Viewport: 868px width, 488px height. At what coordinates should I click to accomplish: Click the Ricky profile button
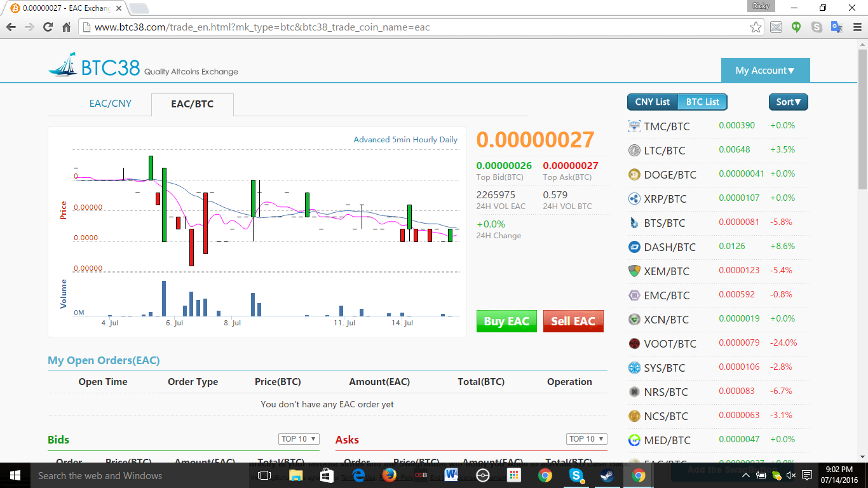(x=761, y=6)
